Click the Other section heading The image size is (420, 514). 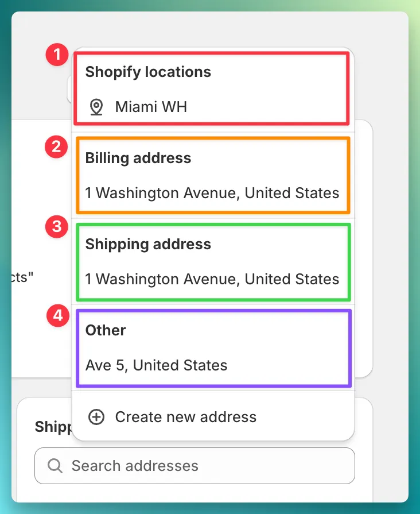(106, 330)
